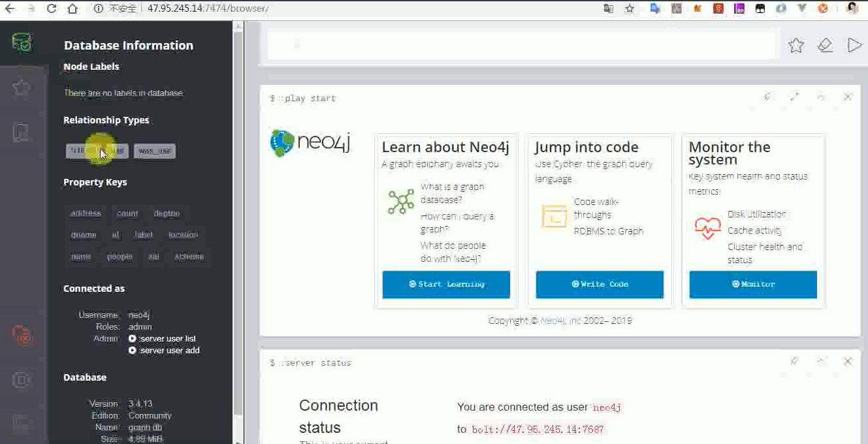Run the query with the play icon
This screenshot has height=444, width=868.
[x=854, y=45]
